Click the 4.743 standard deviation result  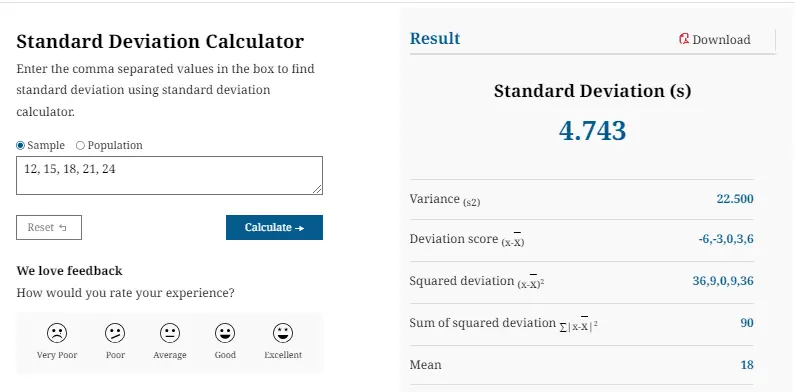pyautogui.click(x=592, y=130)
